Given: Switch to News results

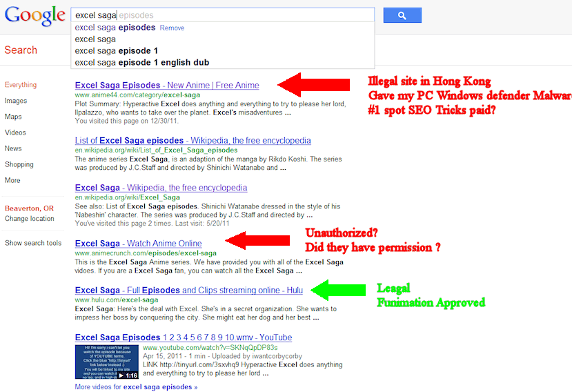Looking at the screenshot, I should coord(13,148).
